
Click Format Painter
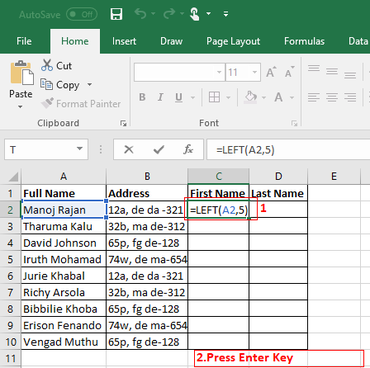(81, 104)
